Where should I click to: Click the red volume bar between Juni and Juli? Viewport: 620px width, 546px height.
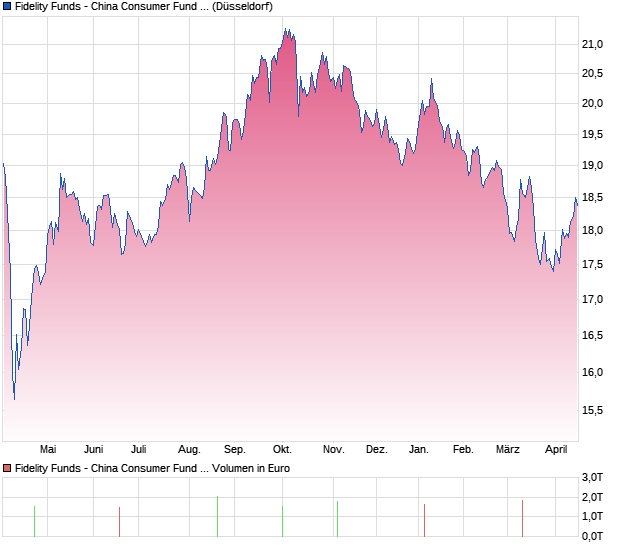click(119, 522)
